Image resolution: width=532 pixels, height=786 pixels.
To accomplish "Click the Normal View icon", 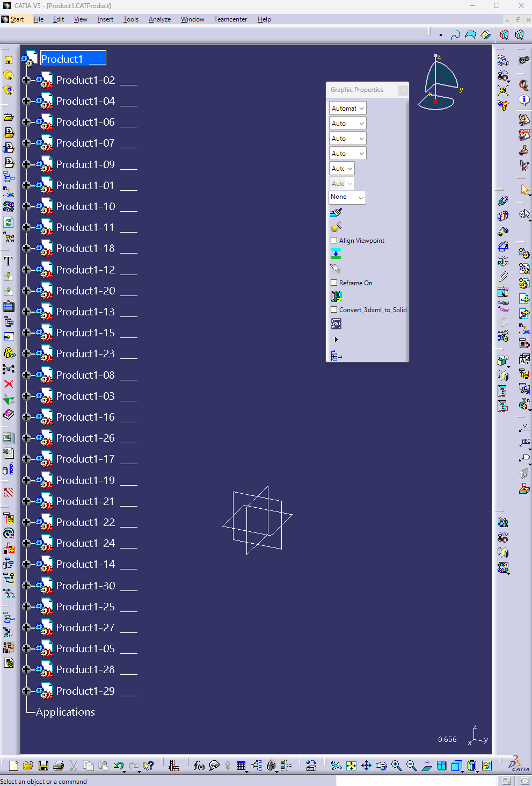I will coord(426,766).
